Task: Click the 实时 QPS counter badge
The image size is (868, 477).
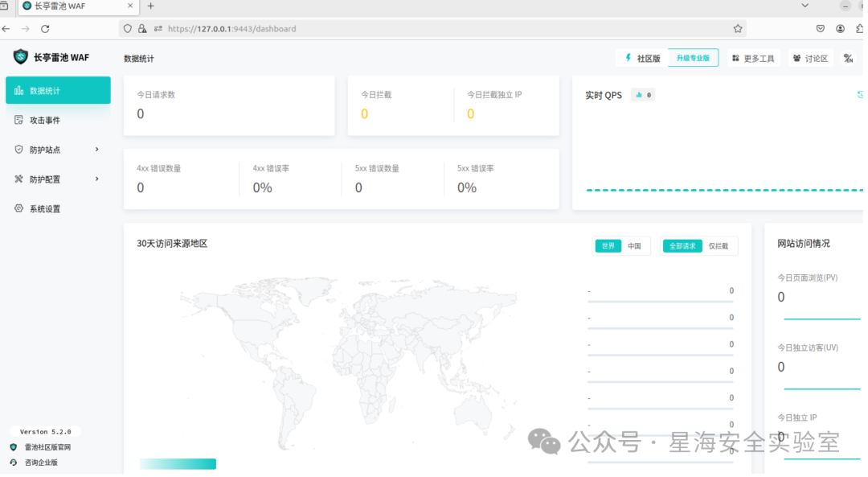Action: click(643, 95)
